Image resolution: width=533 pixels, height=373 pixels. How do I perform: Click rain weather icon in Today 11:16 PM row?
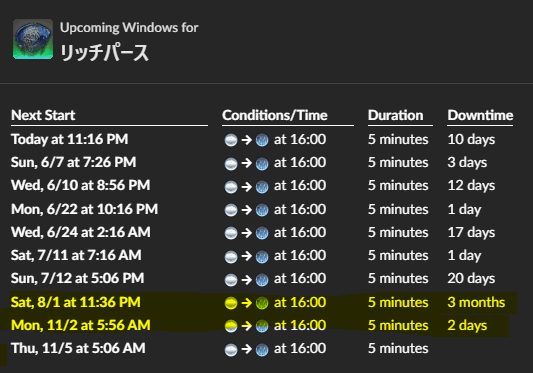pos(262,140)
